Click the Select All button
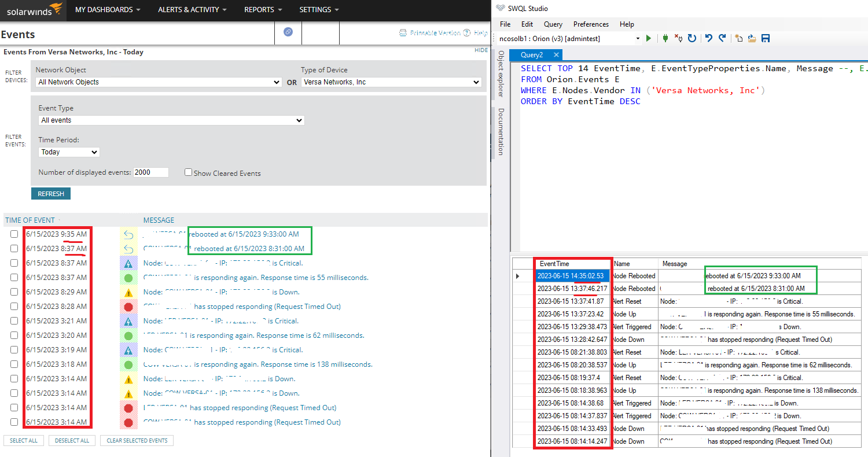868x457 pixels. tap(24, 441)
